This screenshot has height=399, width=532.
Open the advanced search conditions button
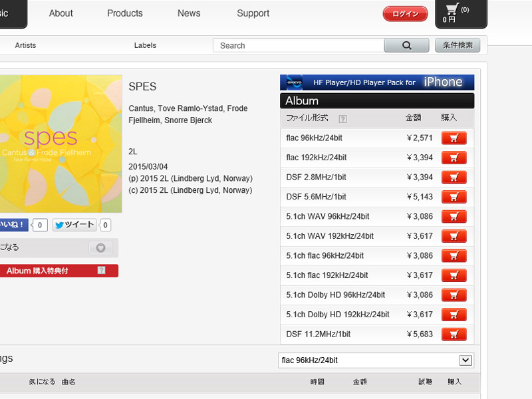[457, 45]
